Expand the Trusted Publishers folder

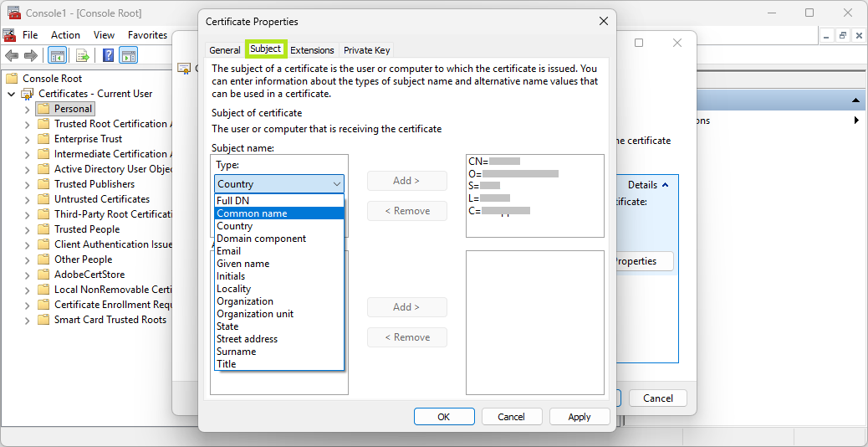coord(27,184)
